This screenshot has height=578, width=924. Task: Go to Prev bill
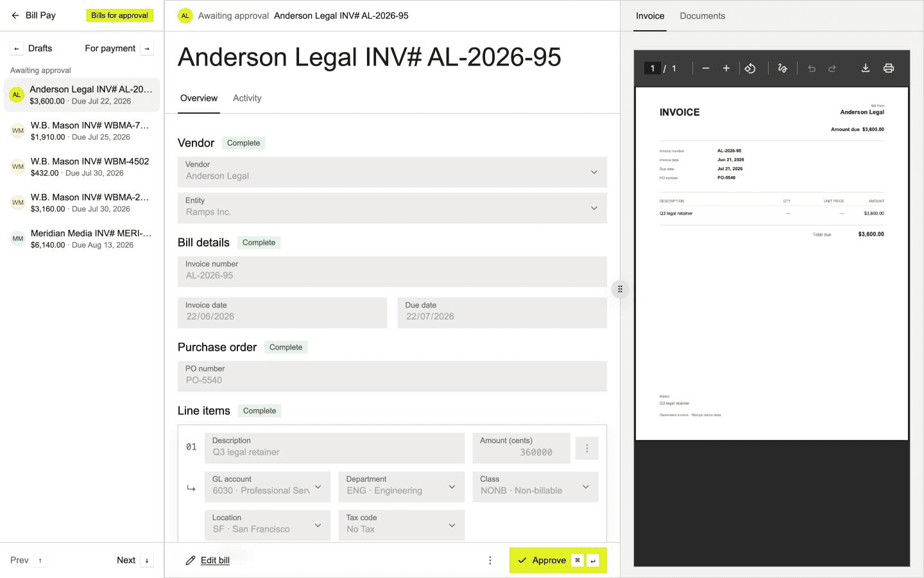[x=28, y=561]
